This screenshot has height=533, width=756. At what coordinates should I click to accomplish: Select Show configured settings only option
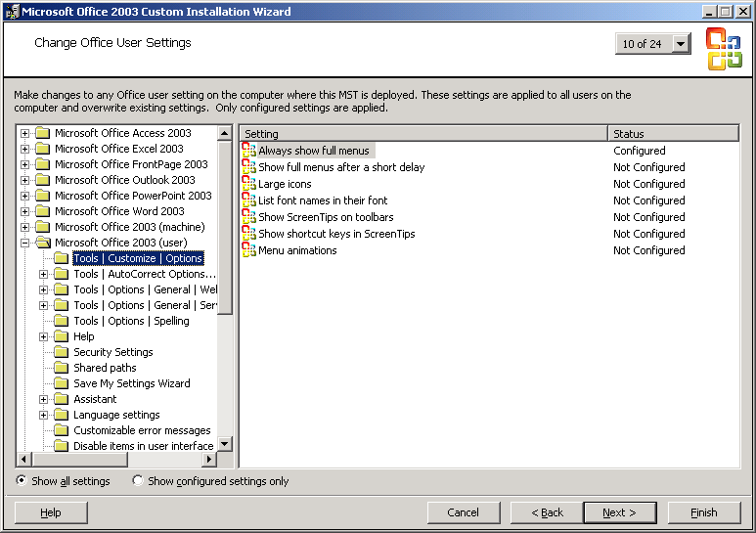(138, 481)
